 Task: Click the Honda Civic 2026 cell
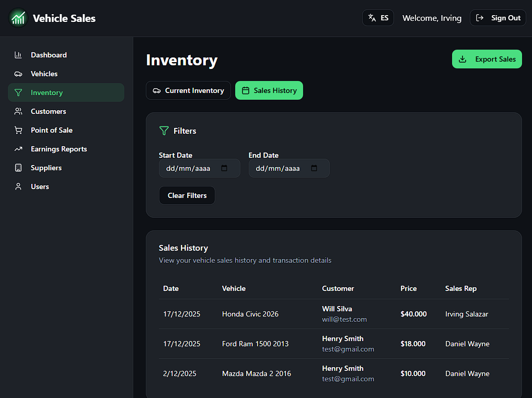pos(250,314)
